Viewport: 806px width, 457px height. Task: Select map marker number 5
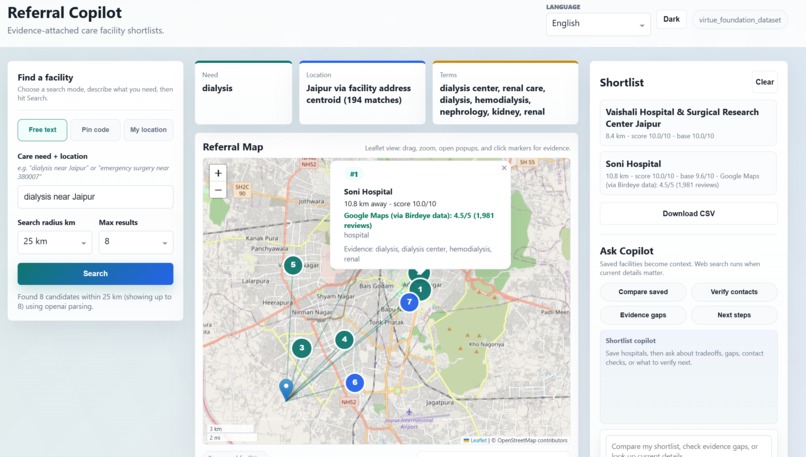[293, 265]
